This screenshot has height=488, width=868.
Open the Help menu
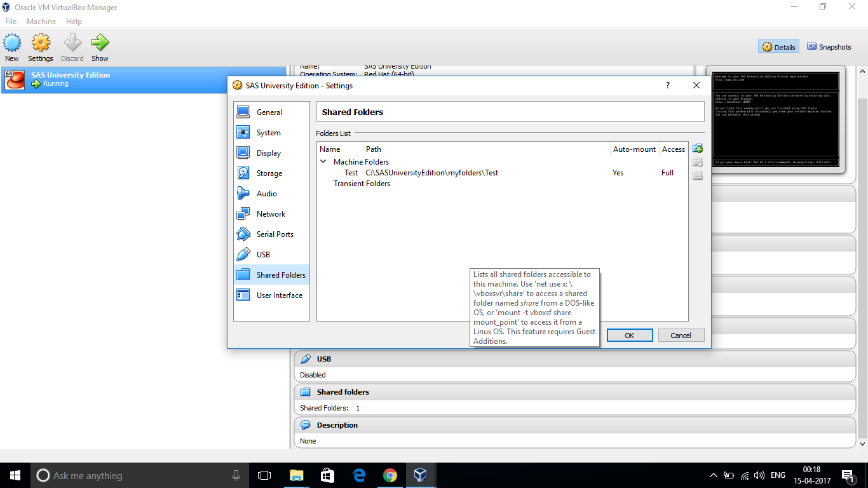[x=74, y=21]
